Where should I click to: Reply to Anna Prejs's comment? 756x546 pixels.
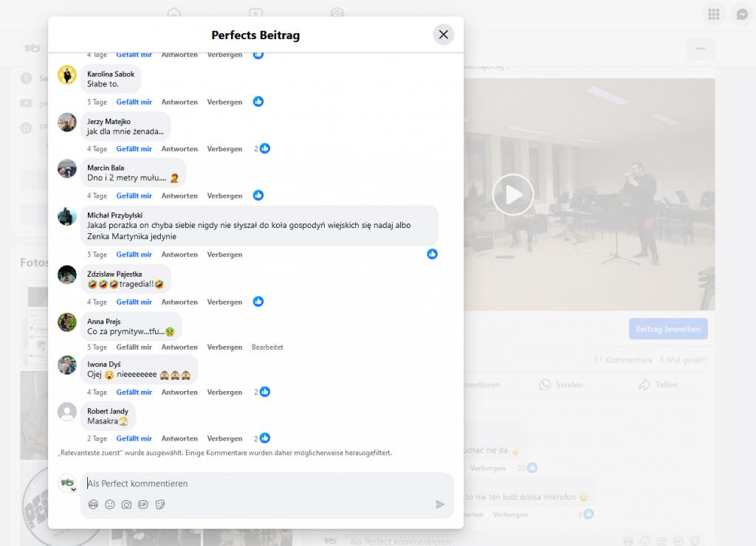(x=179, y=347)
